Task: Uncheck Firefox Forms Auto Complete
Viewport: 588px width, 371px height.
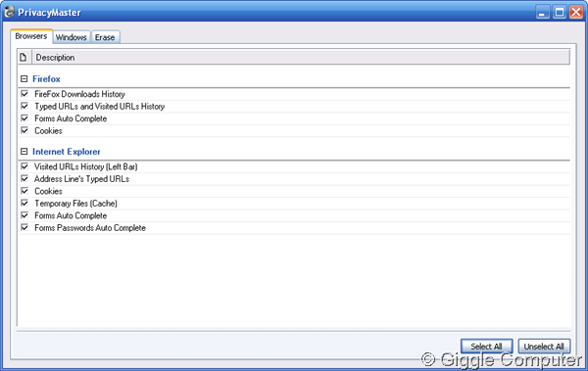Action: point(24,118)
